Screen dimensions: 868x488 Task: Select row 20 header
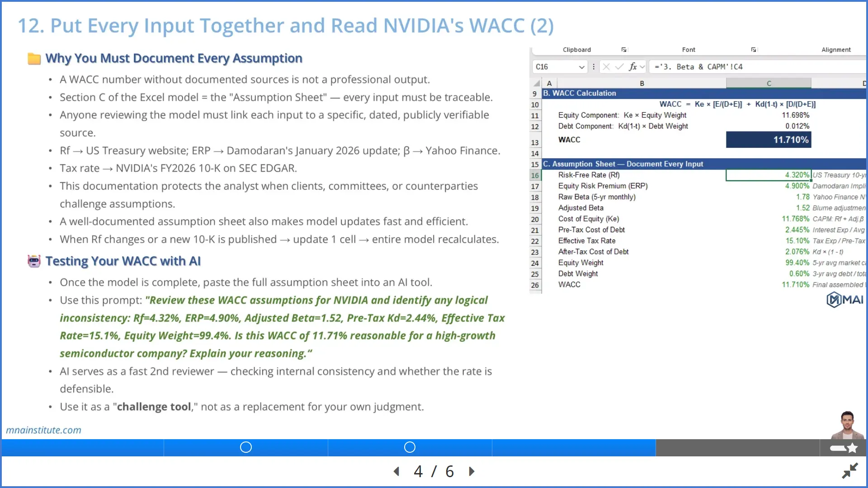click(535, 219)
